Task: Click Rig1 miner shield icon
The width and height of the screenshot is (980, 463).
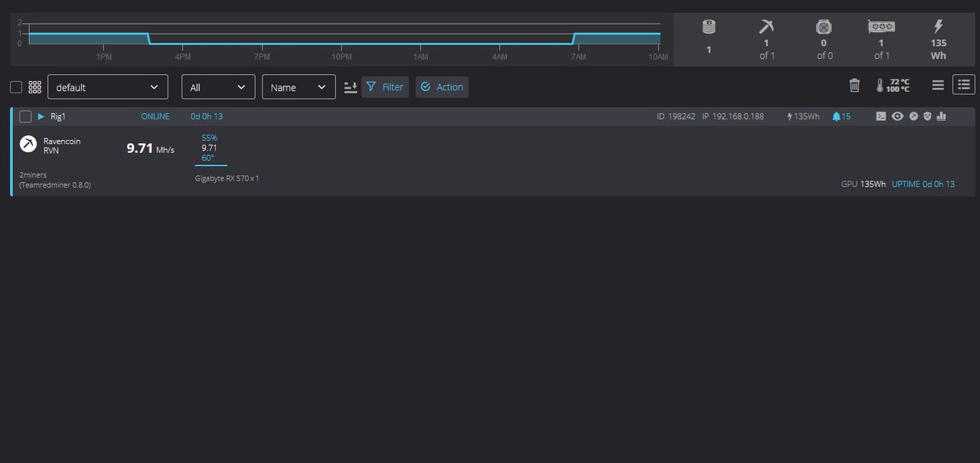Action: (x=927, y=116)
